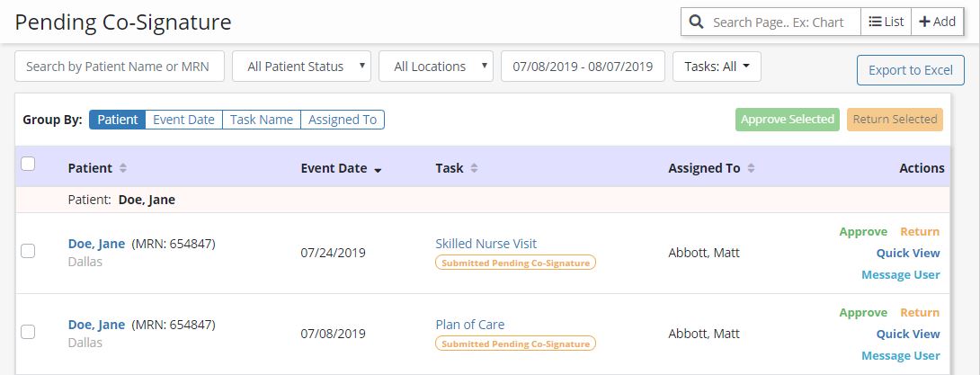Click the magnifier search icon
The height and width of the screenshot is (375, 980).
coord(696,22)
